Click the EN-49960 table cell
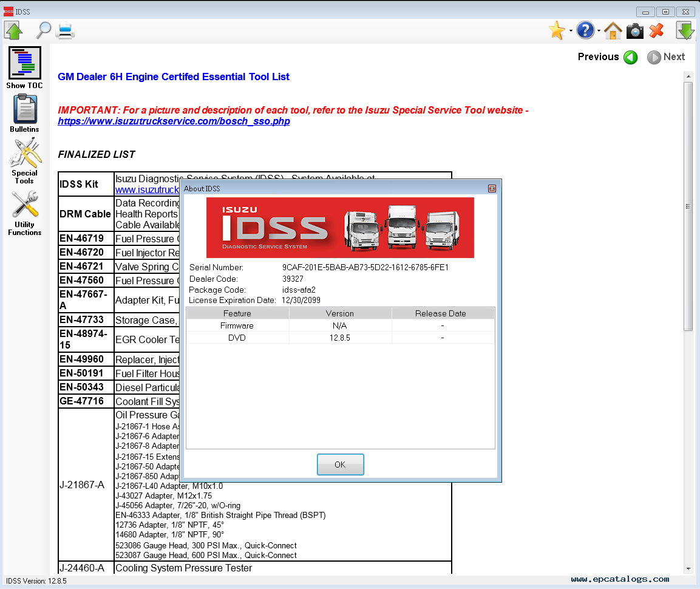The width and height of the screenshot is (700, 589). pyautogui.click(x=86, y=359)
